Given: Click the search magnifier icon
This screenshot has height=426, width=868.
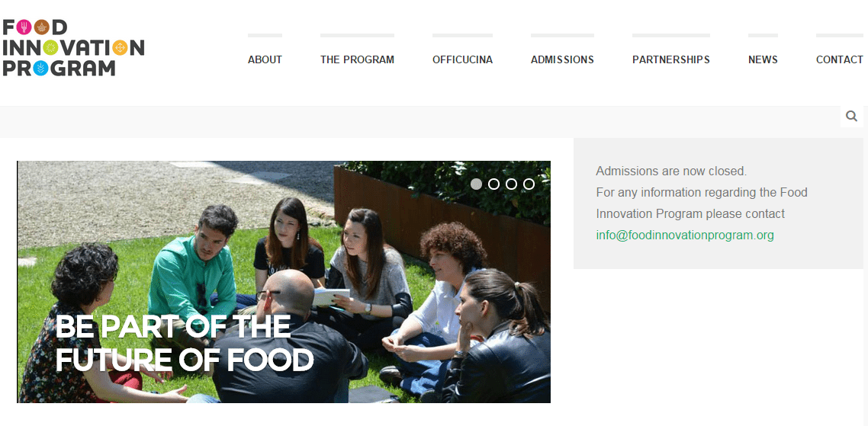Looking at the screenshot, I should tap(851, 116).
